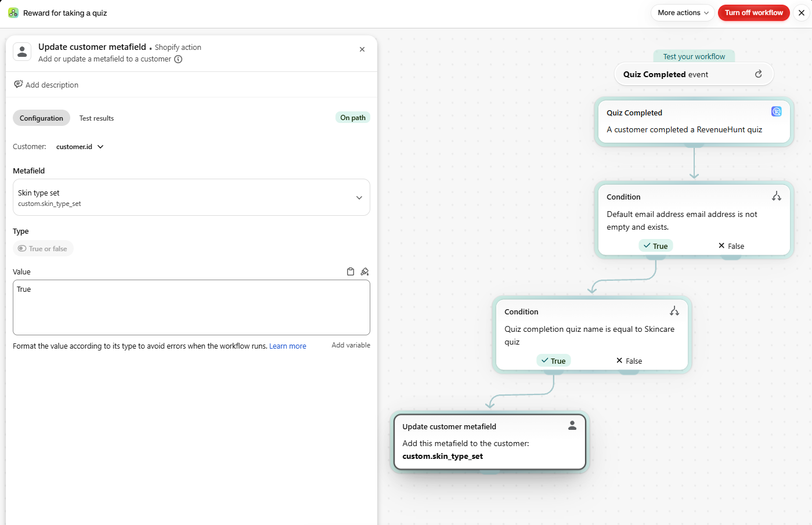
Task: Click custom.skin_type_set text in the workflow node
Action: click(x=442, y=456)
